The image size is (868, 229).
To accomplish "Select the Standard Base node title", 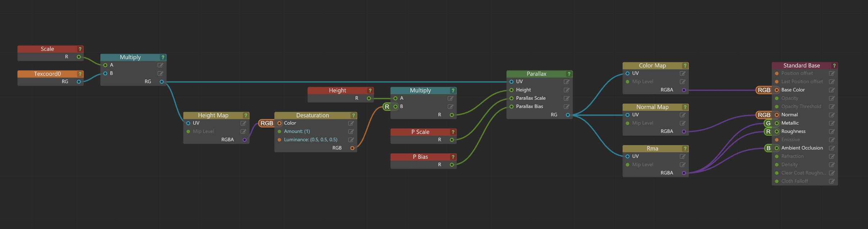I will tap(801, 66).
